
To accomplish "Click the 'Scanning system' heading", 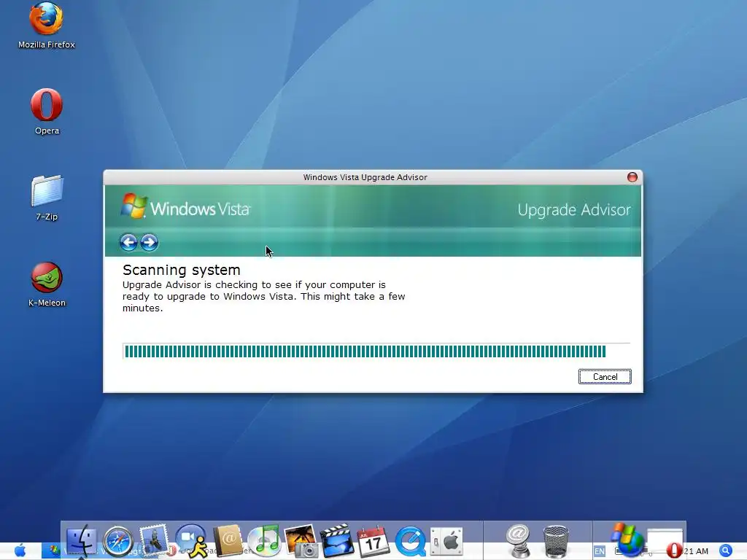I will (182, 270).
